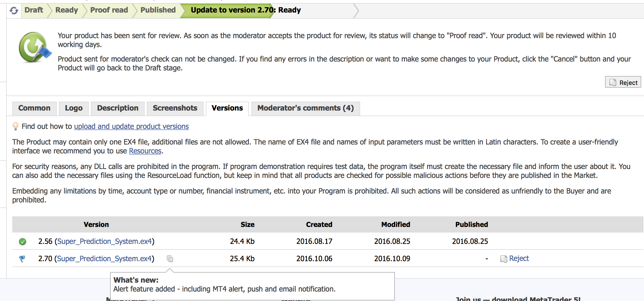Screen dimensions: 644x301
Task: Go to the Screenshots tab
Action: tap(175, 108)
